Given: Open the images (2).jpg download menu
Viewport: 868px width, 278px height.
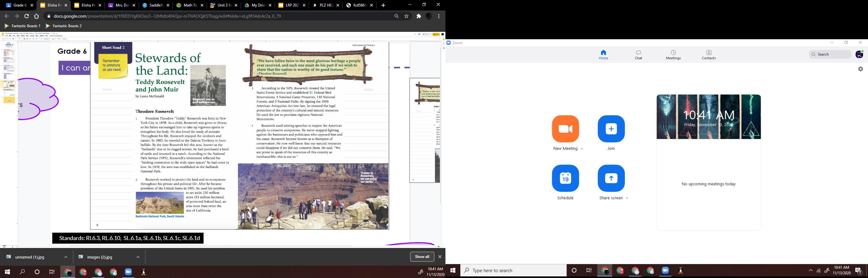Looking at the screenshot, I should [138, 257].
